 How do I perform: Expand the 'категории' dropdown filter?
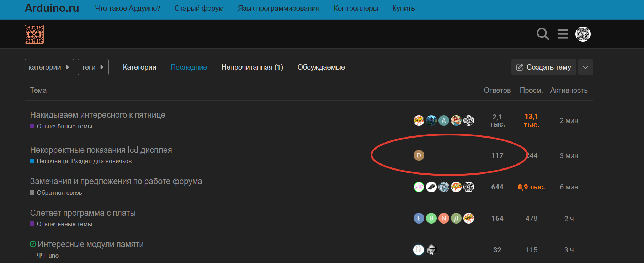tap(49, 67)
